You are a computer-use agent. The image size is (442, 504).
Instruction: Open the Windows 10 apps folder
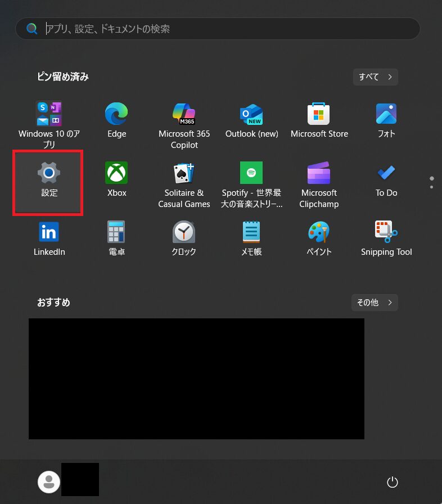pyautogui.click(x=49, y=124)
